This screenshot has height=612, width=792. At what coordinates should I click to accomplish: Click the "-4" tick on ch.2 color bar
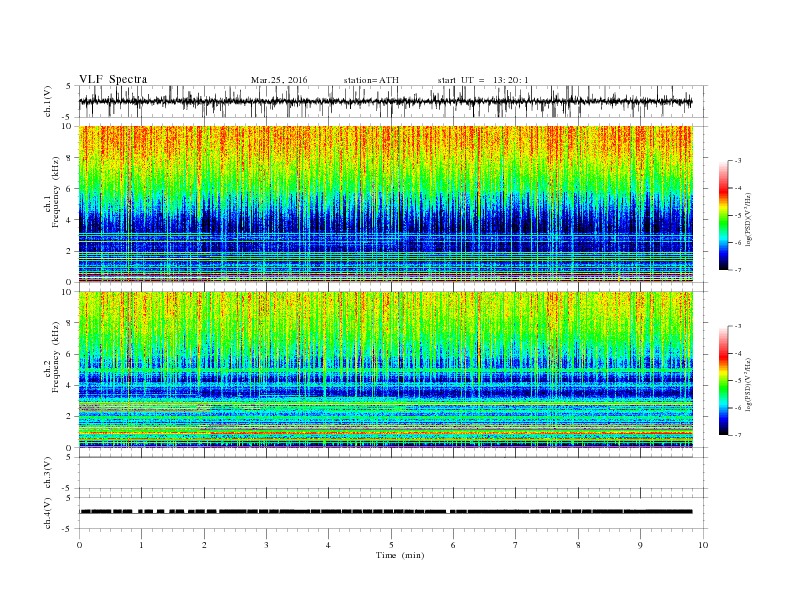738,353
